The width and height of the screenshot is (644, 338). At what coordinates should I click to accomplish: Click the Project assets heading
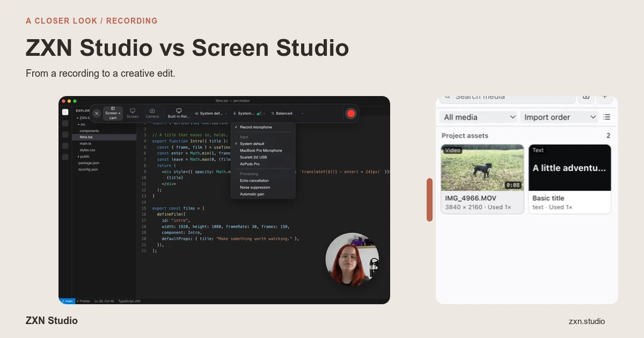(465, 136)
